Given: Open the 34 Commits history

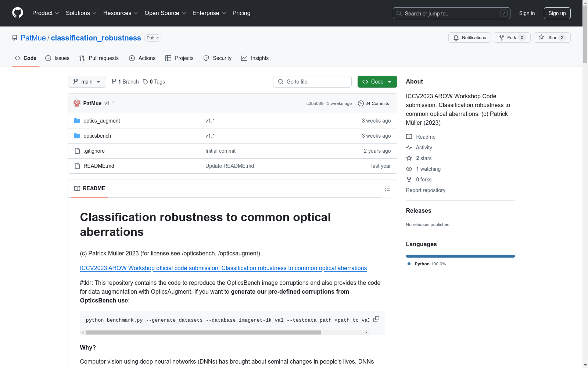Looking at the screenshot, I should (x=373, y=103).
